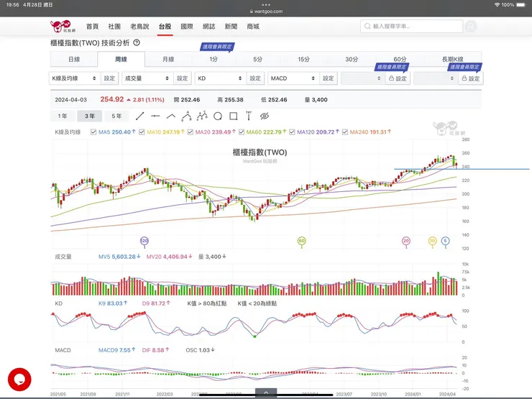Select the rectangle drawing tool

[233, 116]
